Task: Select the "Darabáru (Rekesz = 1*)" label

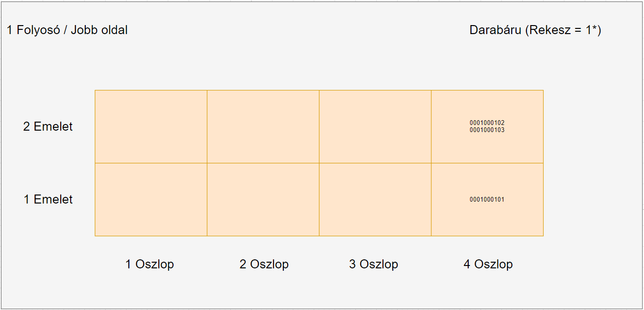Action: [x=535, y=30]
